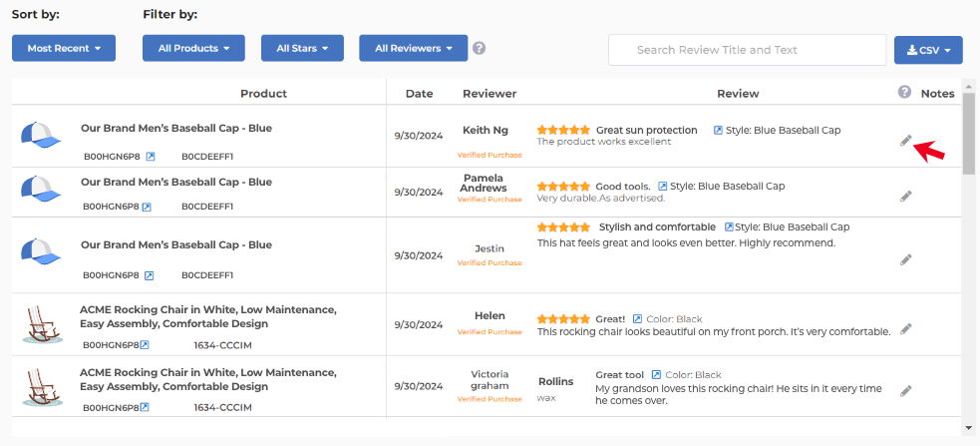Expand the Most Recent sort dropdown
980x446 pixels.
[64, 48]
